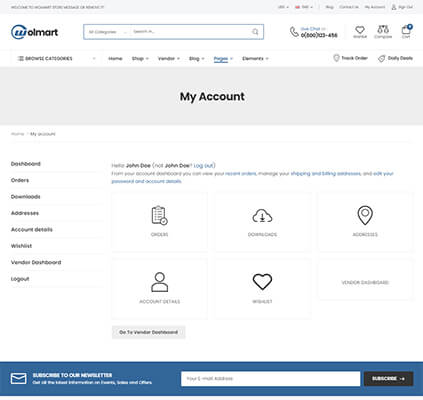Click the Log out link
This screenshot has height=400, width=423.
[x=204, y=166]
